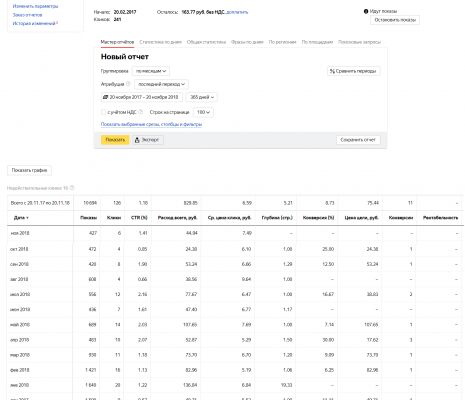The image size is (465, 400).
Task: Switch to the Поисковые запросы tab
Action: tap(359, 42)
